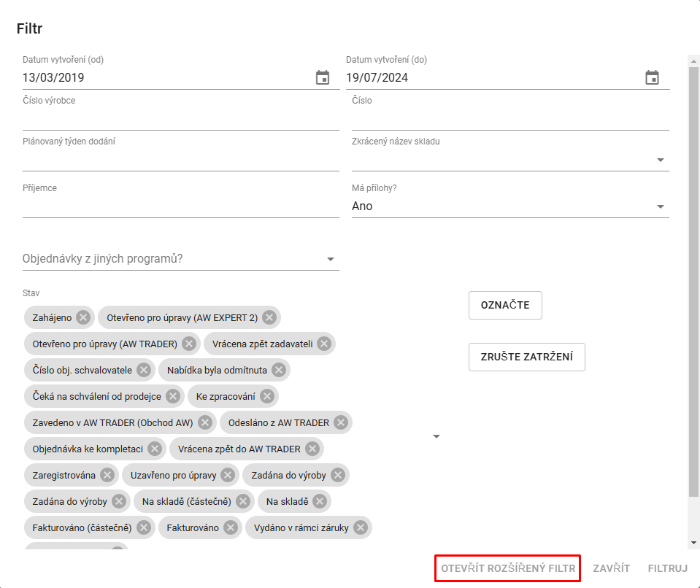
Task: Expand Objednávky z jiných programů dropdown
Action: 330,259
